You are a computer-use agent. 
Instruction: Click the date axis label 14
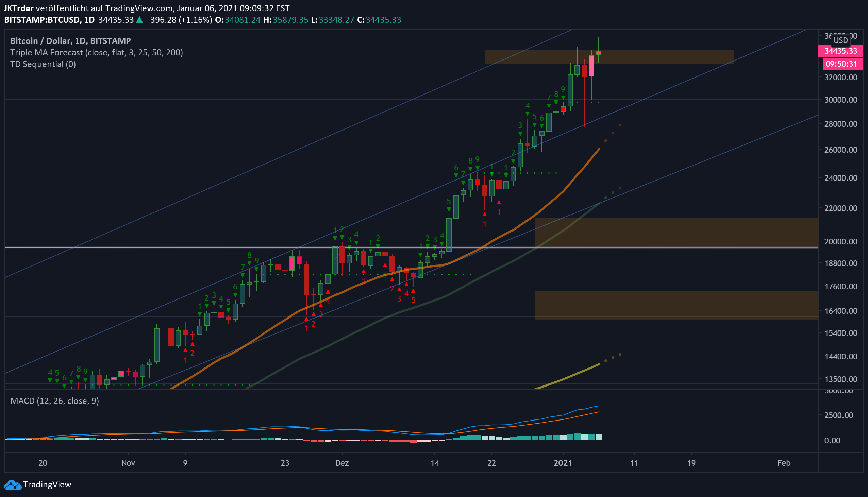434,463
